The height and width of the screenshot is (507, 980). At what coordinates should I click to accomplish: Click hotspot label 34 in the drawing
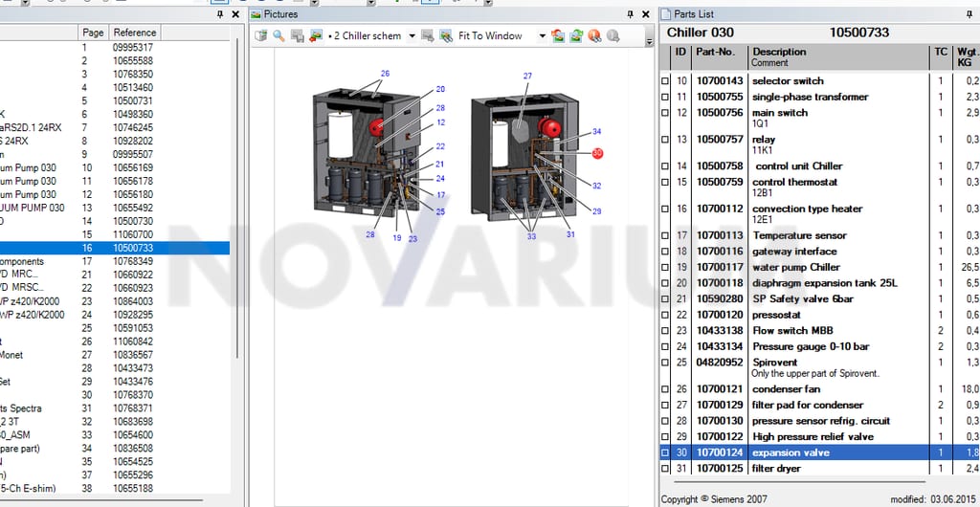coord(597,132)
